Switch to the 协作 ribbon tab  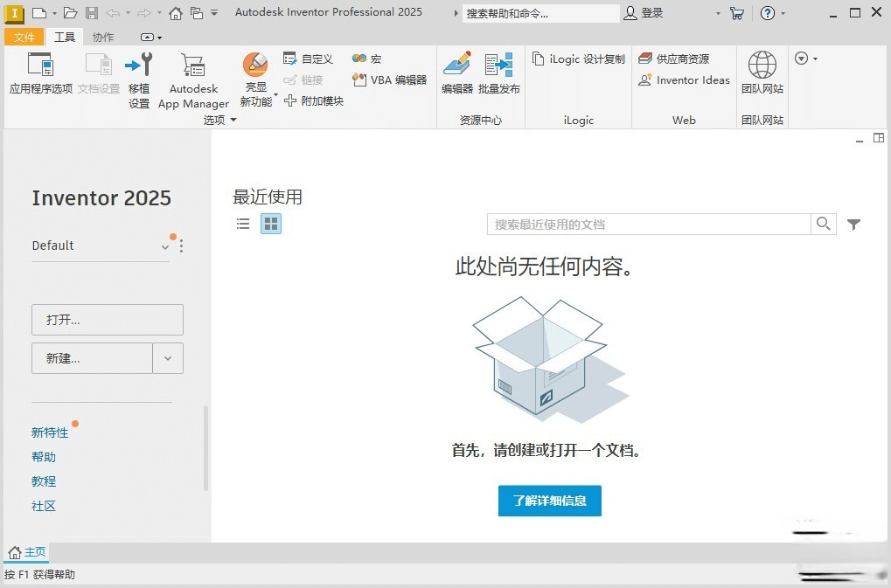102,37
